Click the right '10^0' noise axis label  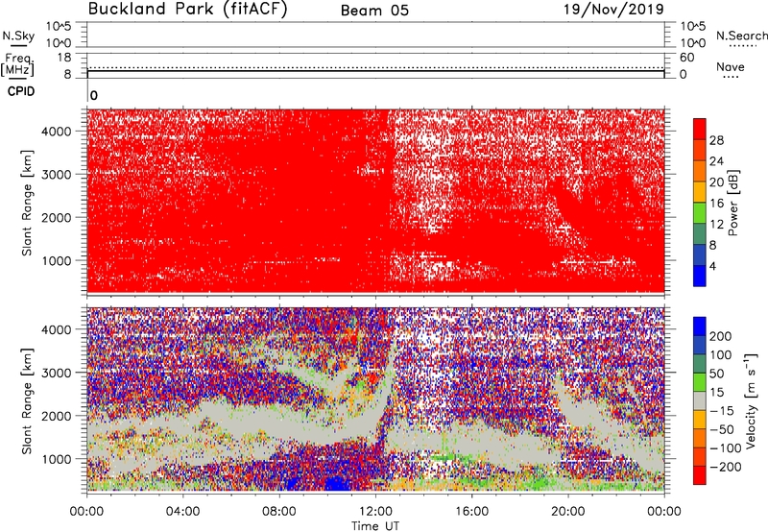(692, 43)
